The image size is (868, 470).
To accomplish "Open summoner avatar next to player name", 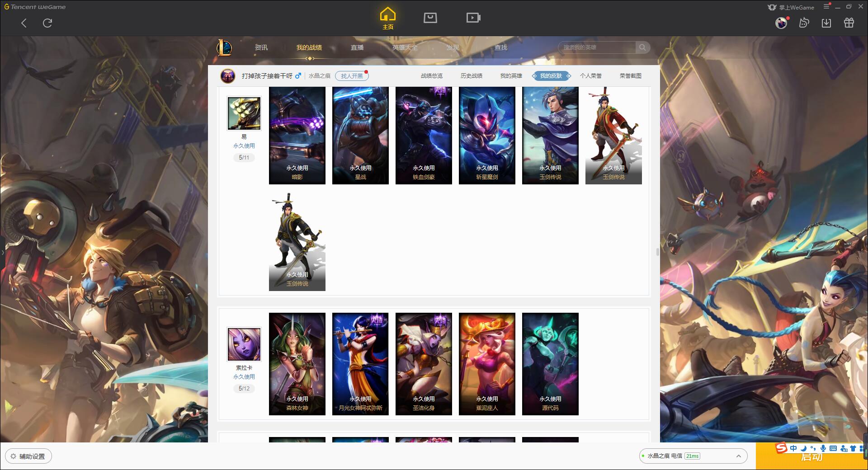I will (227, 76).
